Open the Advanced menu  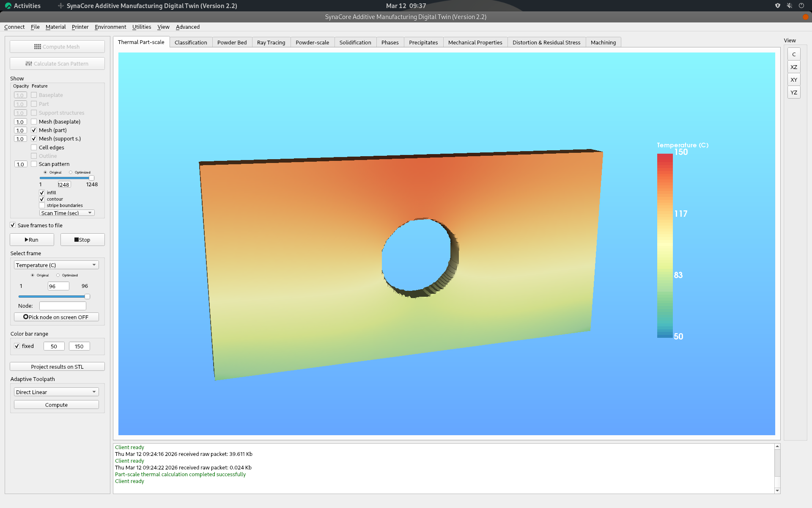188,27
